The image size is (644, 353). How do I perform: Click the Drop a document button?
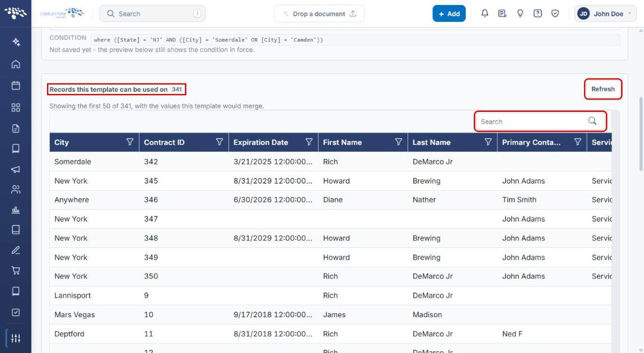[319, 13]
